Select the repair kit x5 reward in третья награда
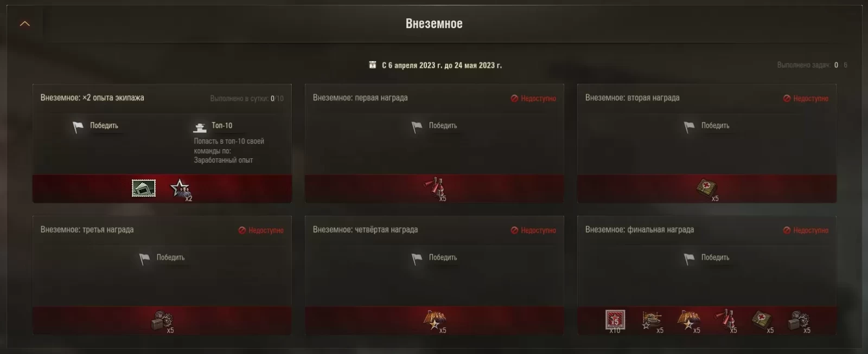Screen dimensions: 868x354 tap(162, 321)
